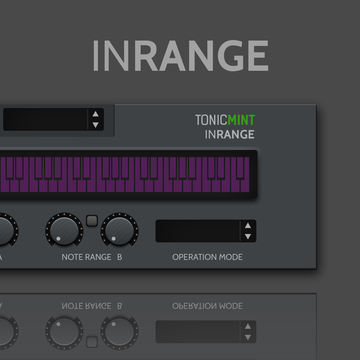Click the Note Range B knob

[x=119, y=230]
